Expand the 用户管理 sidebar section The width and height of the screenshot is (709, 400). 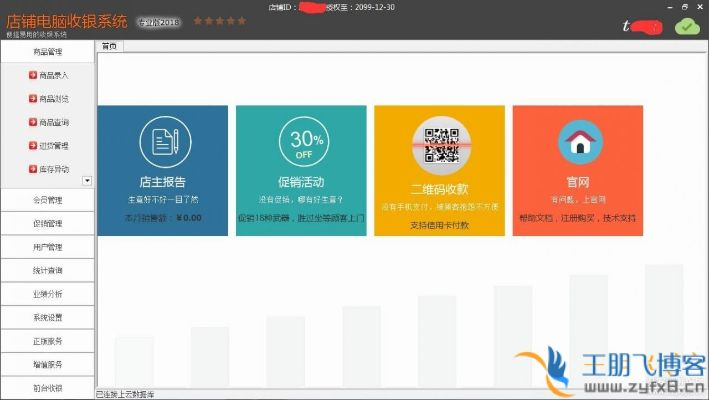[x=47, y=247]
